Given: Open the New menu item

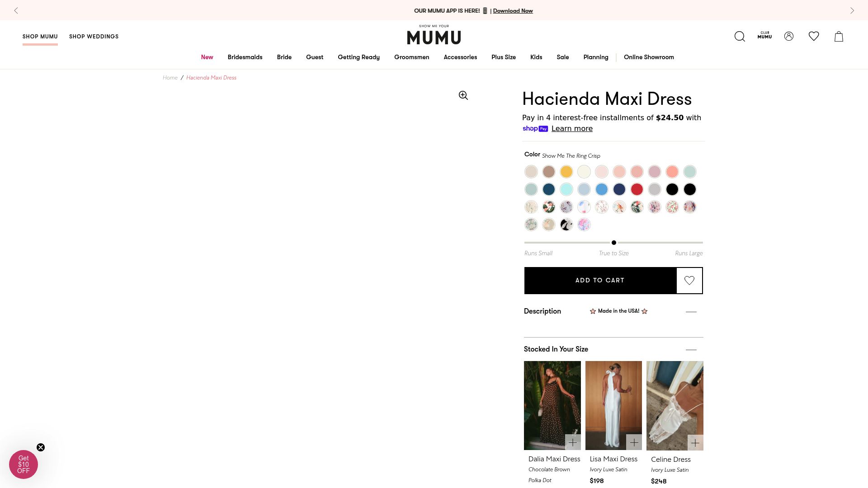Looking at the screenshot, I should pyautogui.click(x=207, y=57).
